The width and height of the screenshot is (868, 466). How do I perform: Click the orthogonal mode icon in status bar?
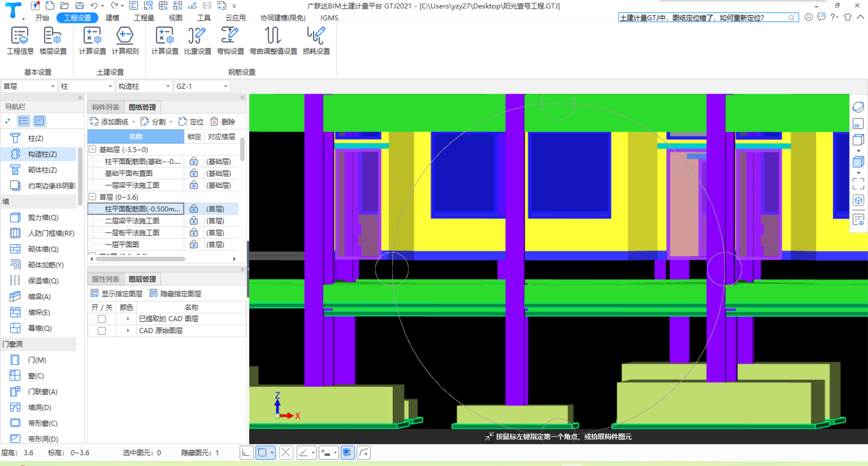(x=246, y=452)
